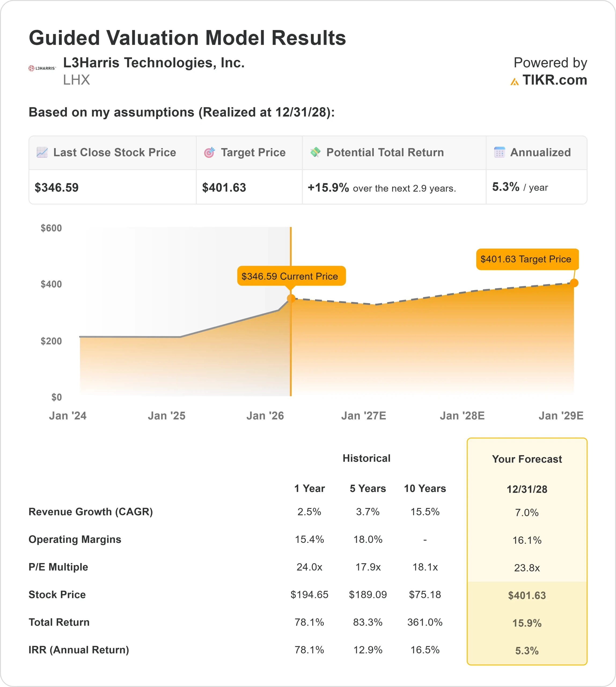The height and width of the screenshot is (687, 616).
Task: Click the current price marker dot on the chart
Action: pyautogui.click(x=291, y=298)
